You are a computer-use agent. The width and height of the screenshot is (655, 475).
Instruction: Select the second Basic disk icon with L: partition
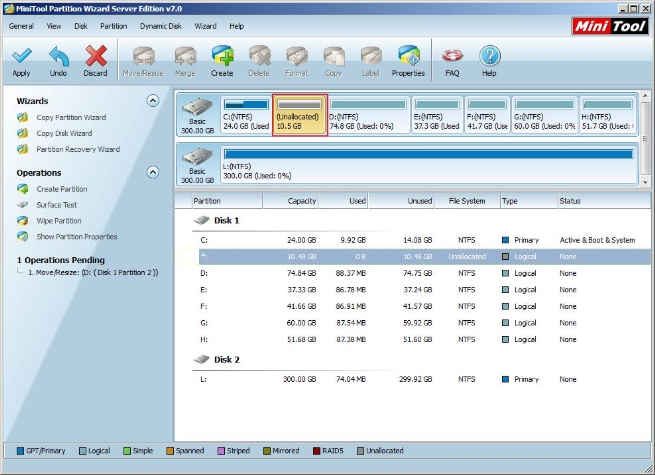coord(197,157)
